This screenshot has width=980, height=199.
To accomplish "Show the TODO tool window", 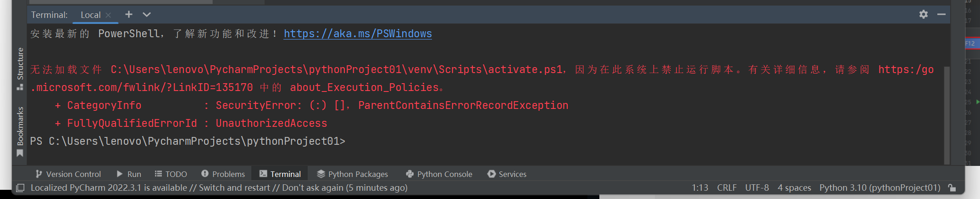I will [x=171, y=174].
